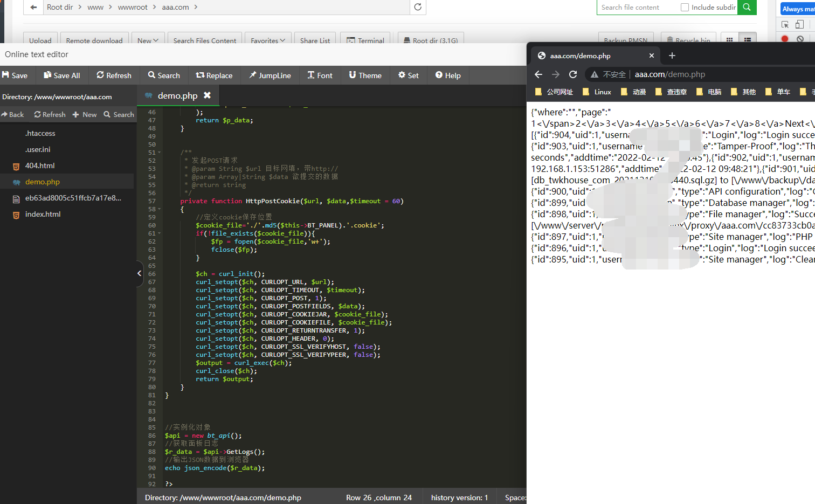Close the demo.php editor tab

[x=207, y=95]
